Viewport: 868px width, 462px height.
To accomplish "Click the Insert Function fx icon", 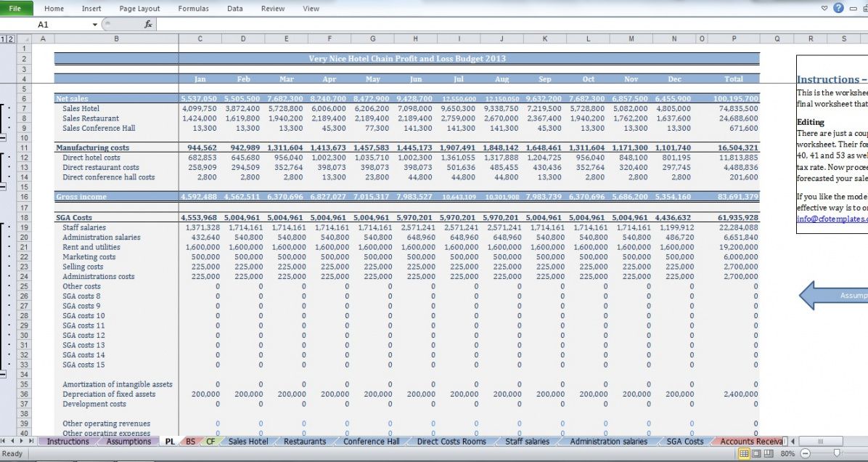I will pos(148,24).
